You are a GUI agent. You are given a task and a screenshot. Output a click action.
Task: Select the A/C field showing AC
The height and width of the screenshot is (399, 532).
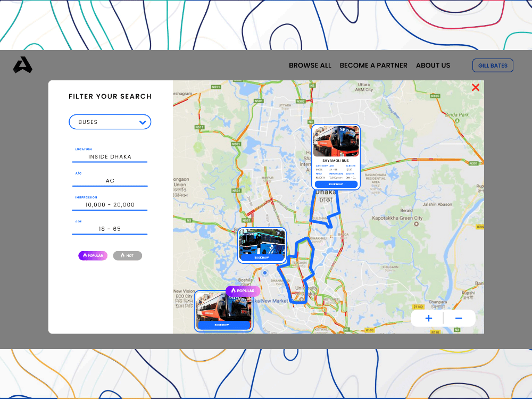110,180
